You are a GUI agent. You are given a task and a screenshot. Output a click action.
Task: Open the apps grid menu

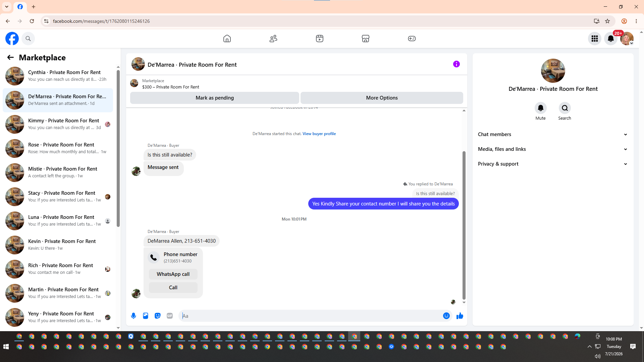click(595, 39)
